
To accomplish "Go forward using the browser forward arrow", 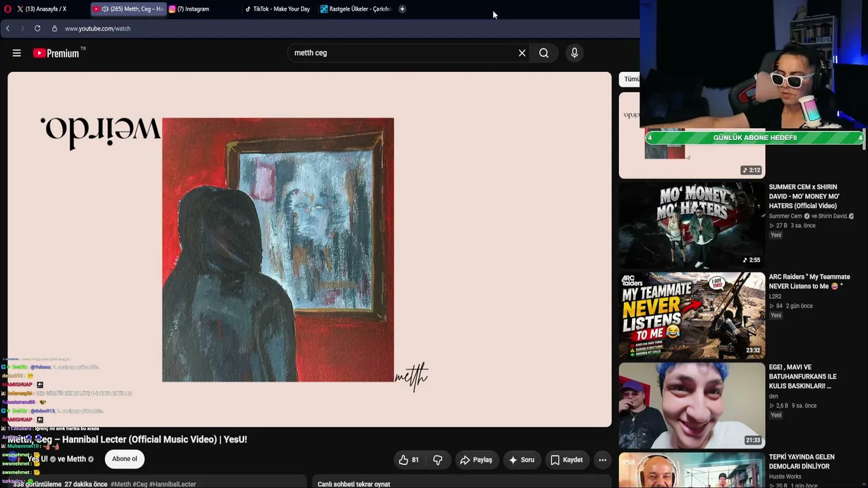I will [22, 28].
